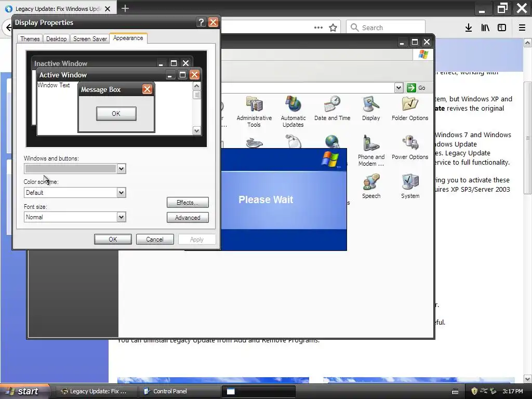The width and height of the screenshot is (532, 399).
Task: Open the System icon in Control Panel
Action: coord(410,187)
